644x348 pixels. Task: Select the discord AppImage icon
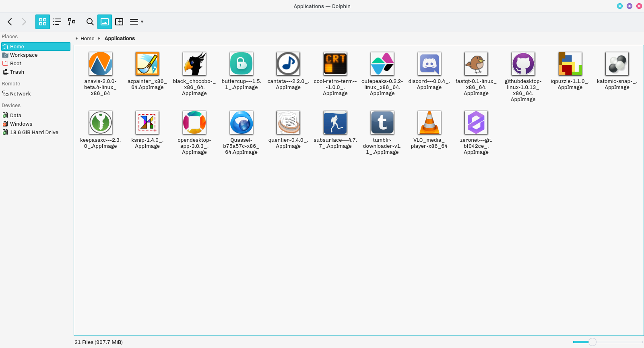tap(429, 64)
